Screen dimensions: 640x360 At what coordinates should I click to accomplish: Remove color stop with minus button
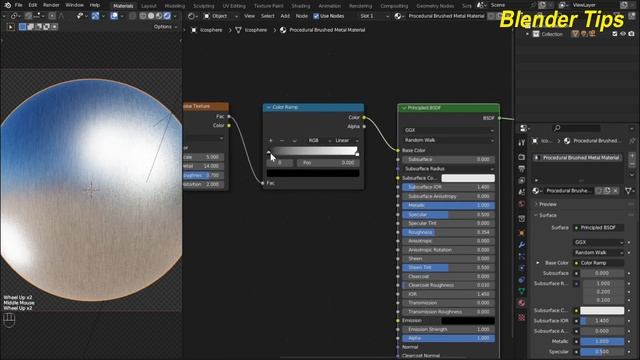282,140
